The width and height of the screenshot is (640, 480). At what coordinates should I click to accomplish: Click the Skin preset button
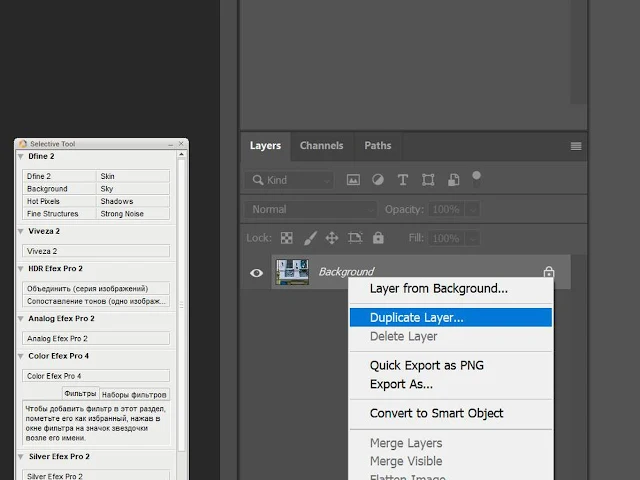pyautogui.click(x=133, y=176)
